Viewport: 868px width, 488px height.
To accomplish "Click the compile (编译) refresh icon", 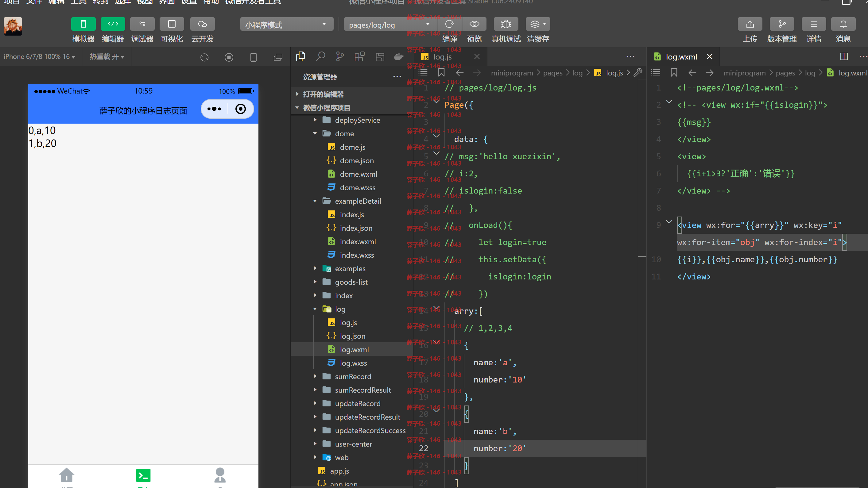I will pyautogui.click(x=449, y=24).
